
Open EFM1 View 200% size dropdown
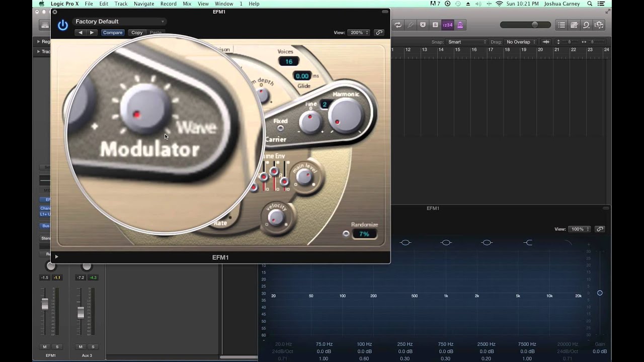coord(359,33)
